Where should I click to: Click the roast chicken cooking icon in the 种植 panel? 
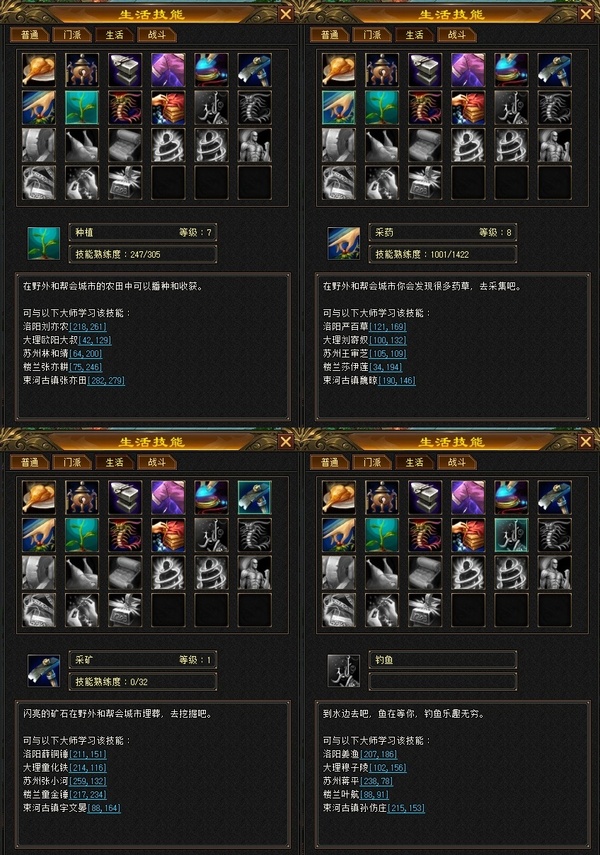39,70
